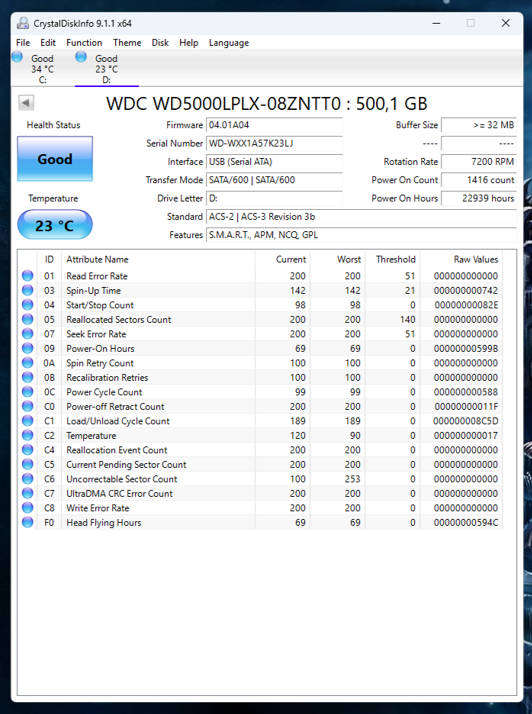Click the Uncorrectable Sector Count worst value 253
This screenshot has height=714, width=532.
(353, 479)
